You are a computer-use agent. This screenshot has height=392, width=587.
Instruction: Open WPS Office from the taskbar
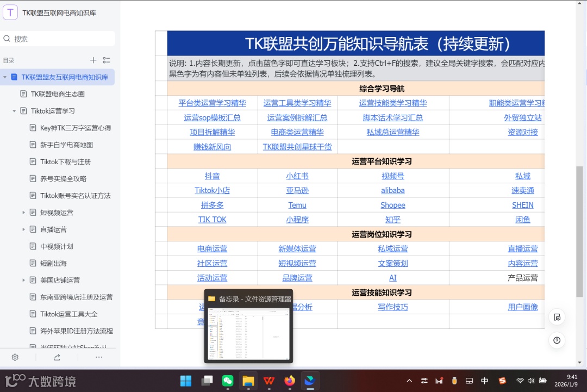(269, 381)
